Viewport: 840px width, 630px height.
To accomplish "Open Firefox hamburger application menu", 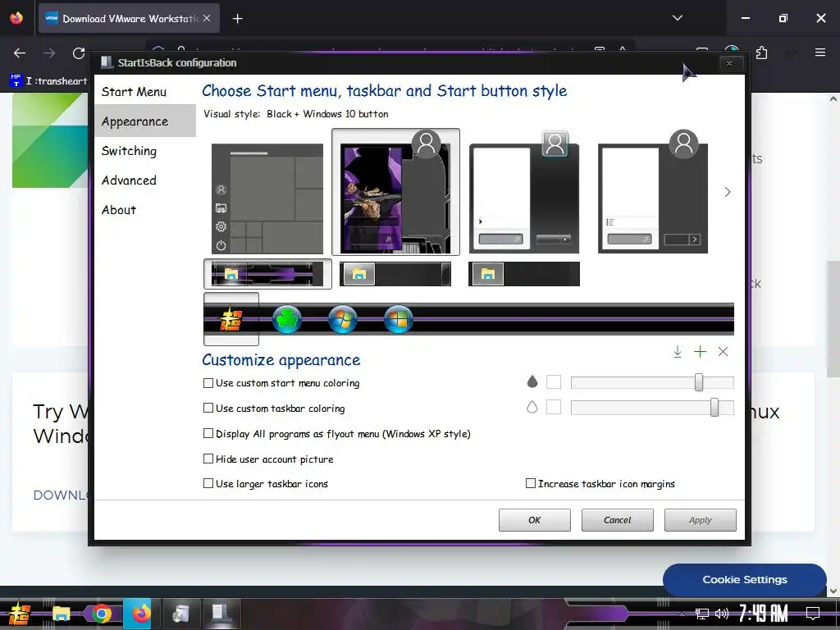I will [820, 52].
